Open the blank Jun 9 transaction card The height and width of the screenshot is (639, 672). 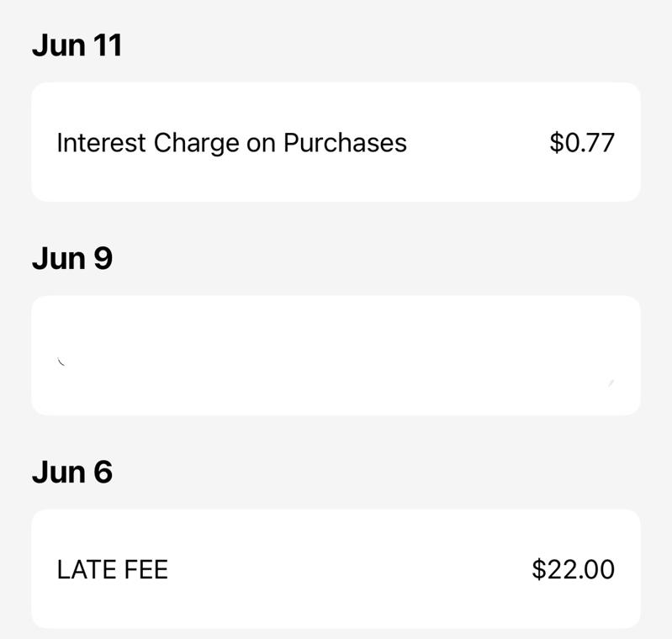[336, 356]
